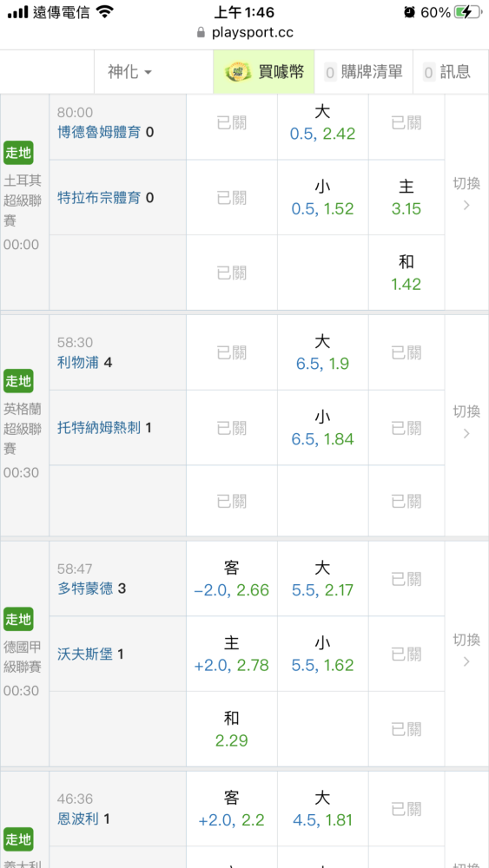489x868 pixels.
Task: Tap the Wi-Fi icon in status bar
Action: click(x=103, y=11)
